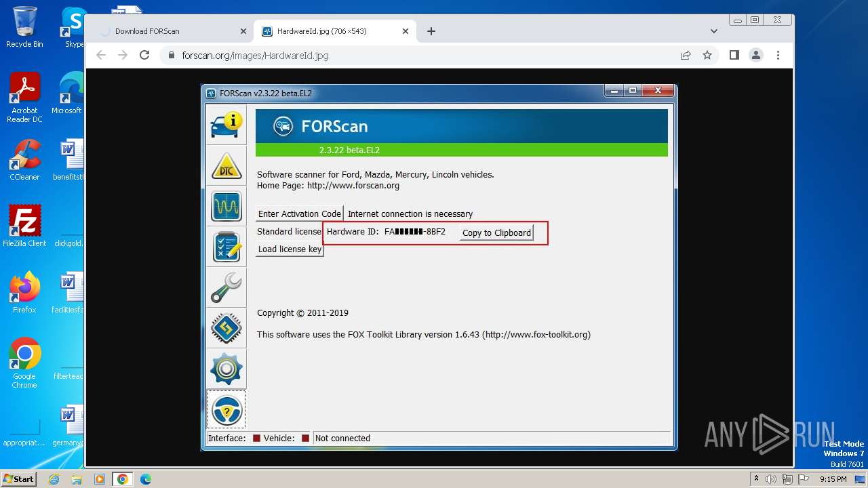The image size is (868, 488).
Task: Click the Windows Start button
Action: (x=18, y=479)
